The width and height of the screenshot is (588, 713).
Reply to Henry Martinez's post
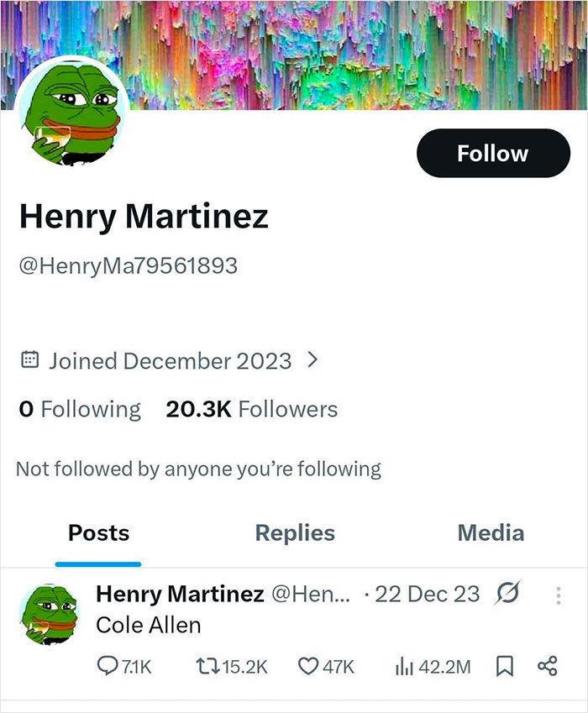(109, 664)
